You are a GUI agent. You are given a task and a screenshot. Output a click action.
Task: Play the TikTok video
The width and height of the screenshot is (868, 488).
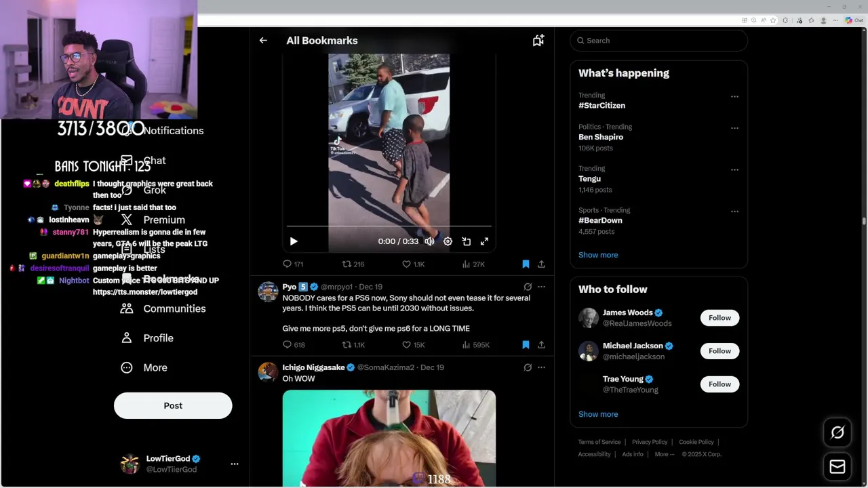(294, 241)
